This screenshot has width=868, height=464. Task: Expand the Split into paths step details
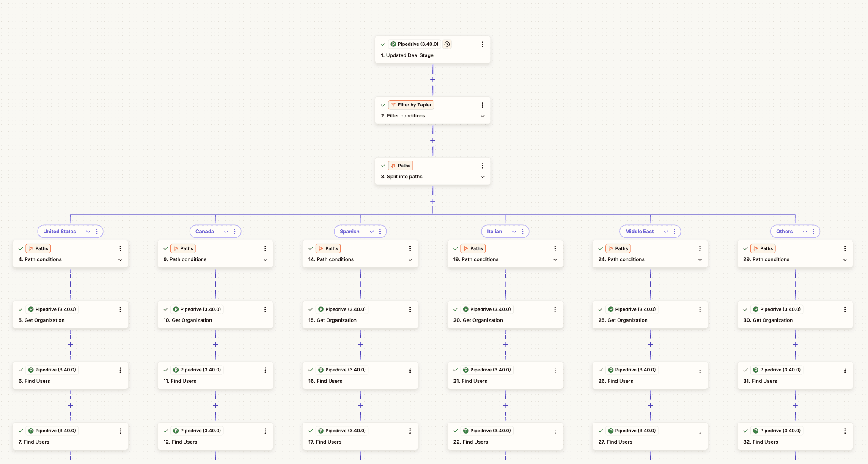point(483,177)
